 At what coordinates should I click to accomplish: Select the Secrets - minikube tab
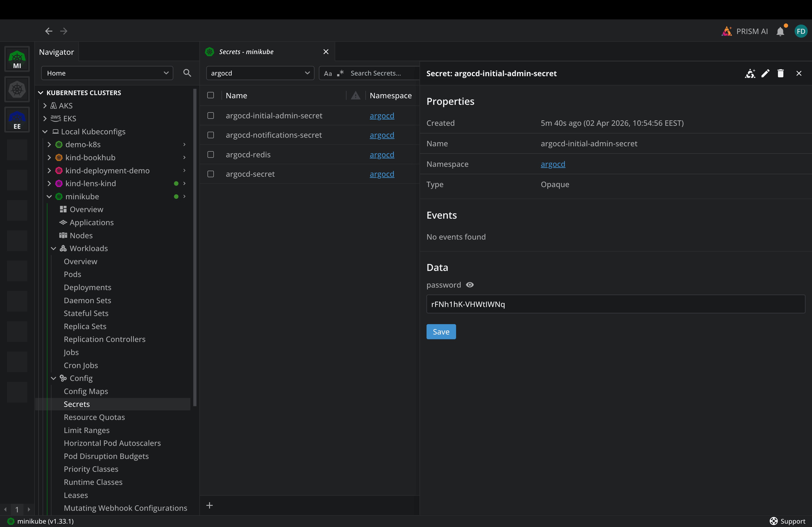pyautogui.click(x=246, y=52)
